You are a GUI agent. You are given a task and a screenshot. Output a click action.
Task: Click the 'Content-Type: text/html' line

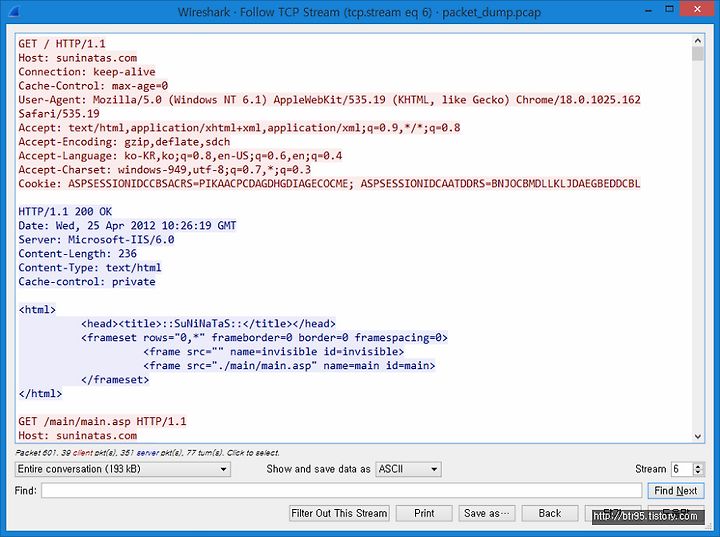(x=90, y=268)
